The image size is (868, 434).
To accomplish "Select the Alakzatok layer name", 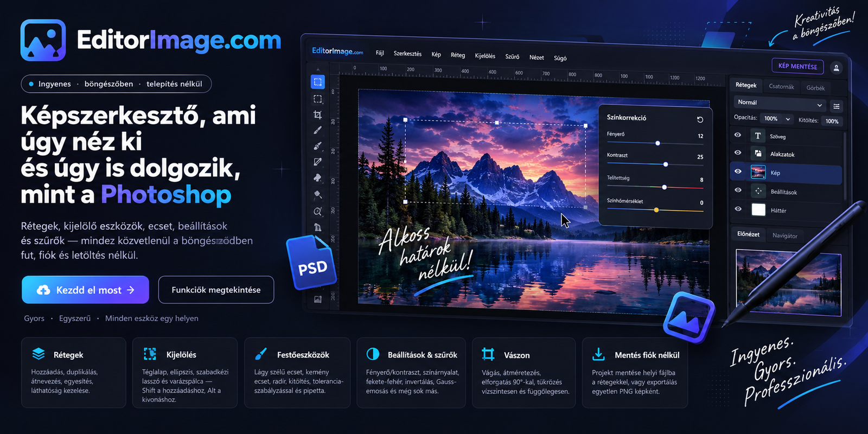I will click(782, 155).
